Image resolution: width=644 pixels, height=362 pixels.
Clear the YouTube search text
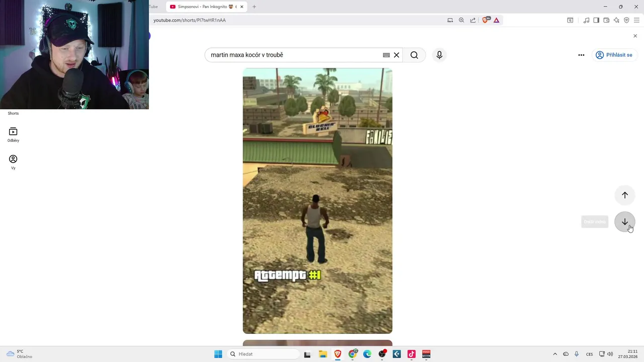click(396, 55)
